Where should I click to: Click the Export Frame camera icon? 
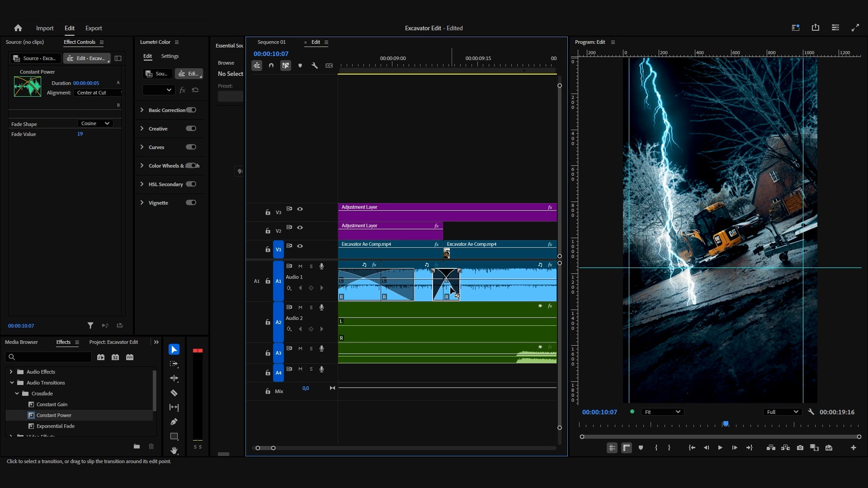click(800, 448)
